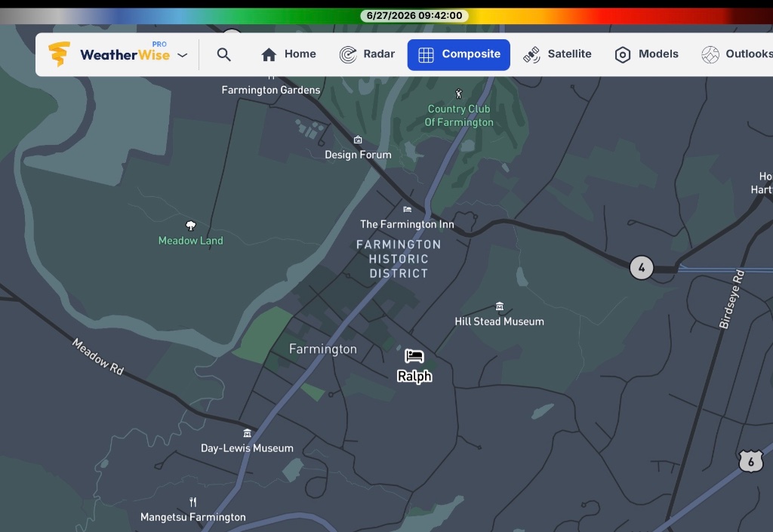Image resolution: width=773 pixels, height=532 pixels.
Task: Select the Hill Stead Museum label
Action: click(x=500, y=321)
